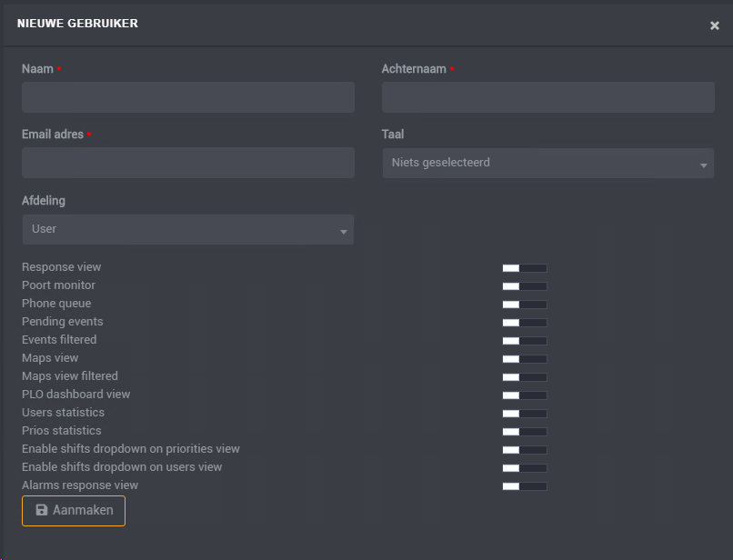Close the Nieuwe Gebruiker dialog
Viewport: 733px width, 560px height.
pyautogui.click(x=714, y=25)
